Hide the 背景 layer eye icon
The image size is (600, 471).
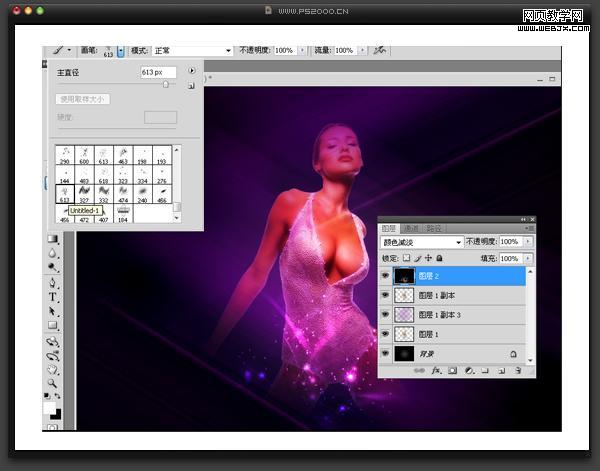pyautogui.click(x=385, y=353)
